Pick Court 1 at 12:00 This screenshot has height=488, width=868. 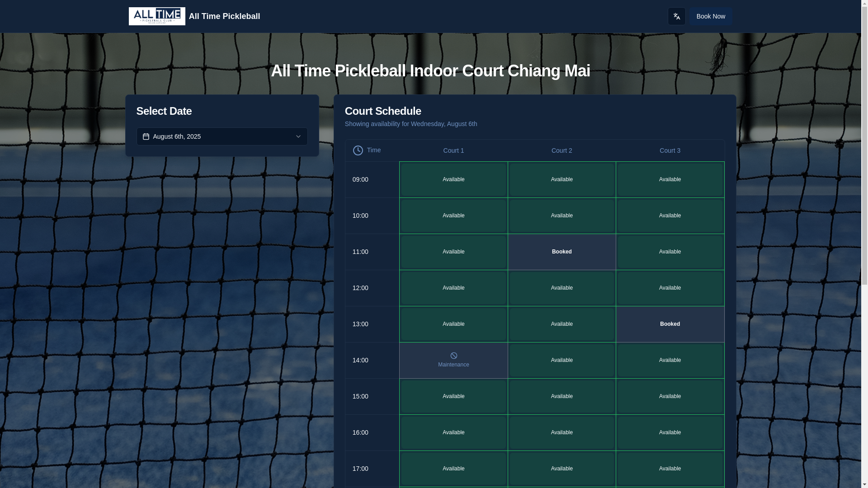(x=453, y=288)
